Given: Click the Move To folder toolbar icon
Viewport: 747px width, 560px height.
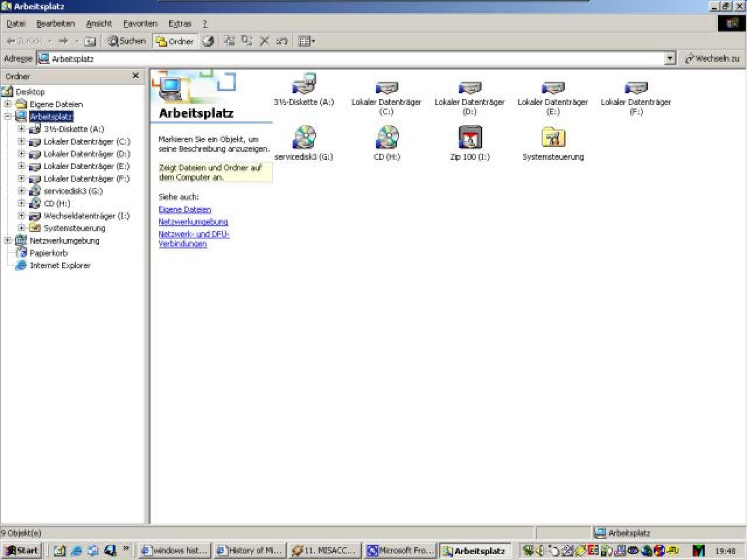Looking at the screenshot, I should (x=229, y=41).
